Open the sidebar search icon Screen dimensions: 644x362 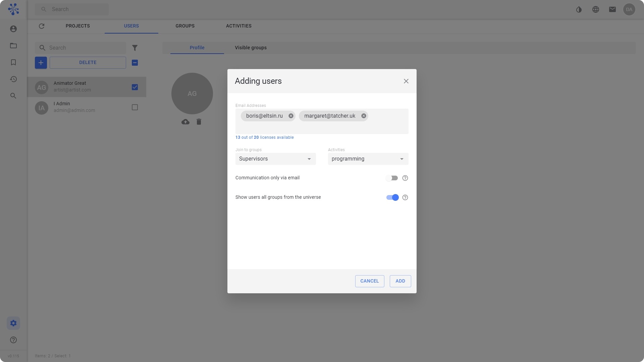13,96
